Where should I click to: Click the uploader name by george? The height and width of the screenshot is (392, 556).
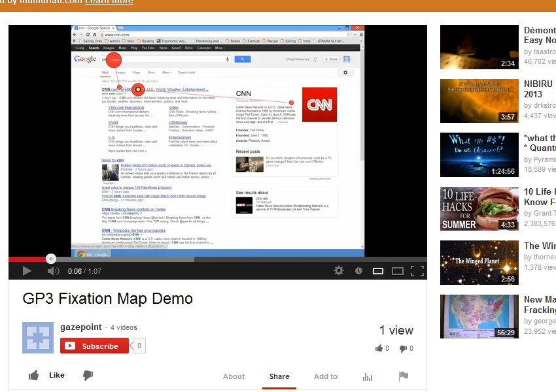(540, 321)
